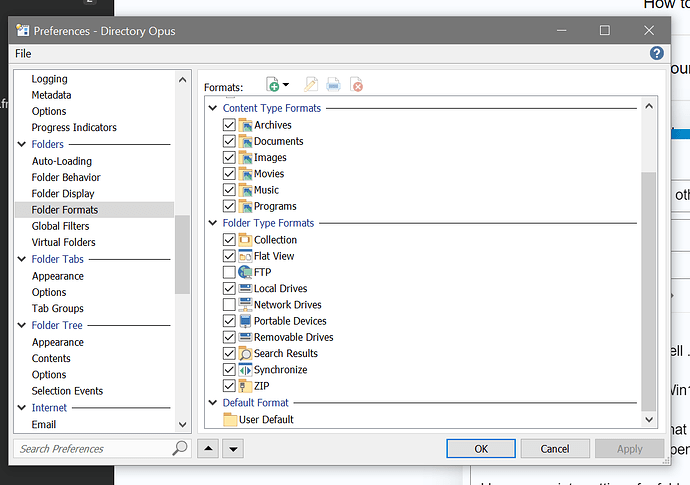Uncheck the Images checkbox

229,158
